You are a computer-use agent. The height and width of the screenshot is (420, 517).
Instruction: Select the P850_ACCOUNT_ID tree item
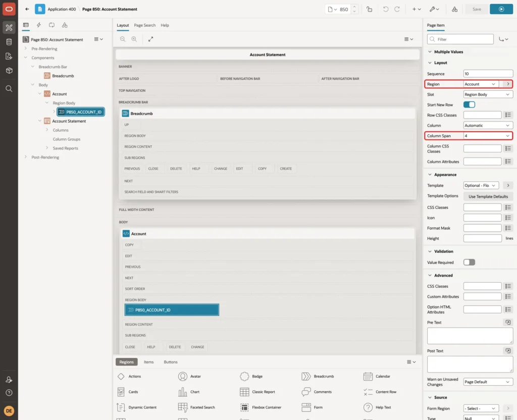(x=81, y=112)
